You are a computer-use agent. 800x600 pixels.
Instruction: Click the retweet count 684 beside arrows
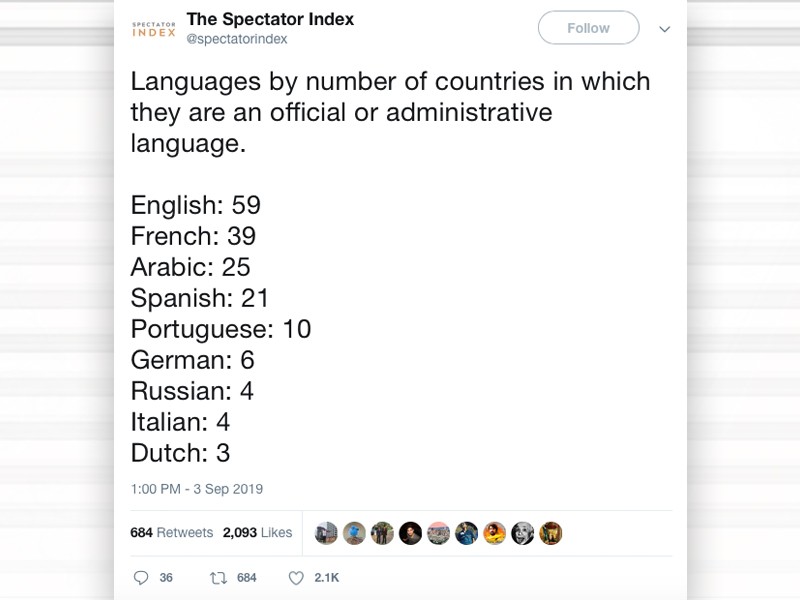(246, 578)
